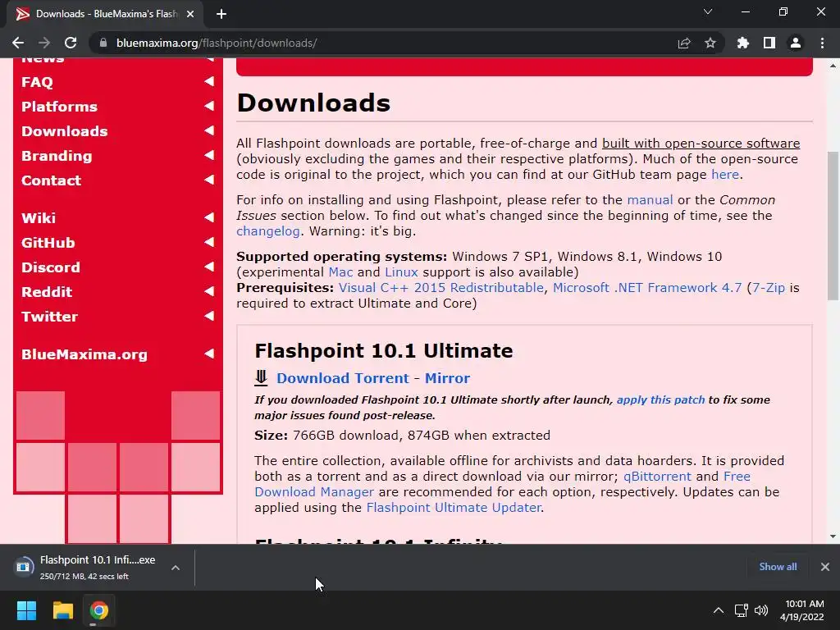Open the Chrome profile avatar

(x=796, y=43)
